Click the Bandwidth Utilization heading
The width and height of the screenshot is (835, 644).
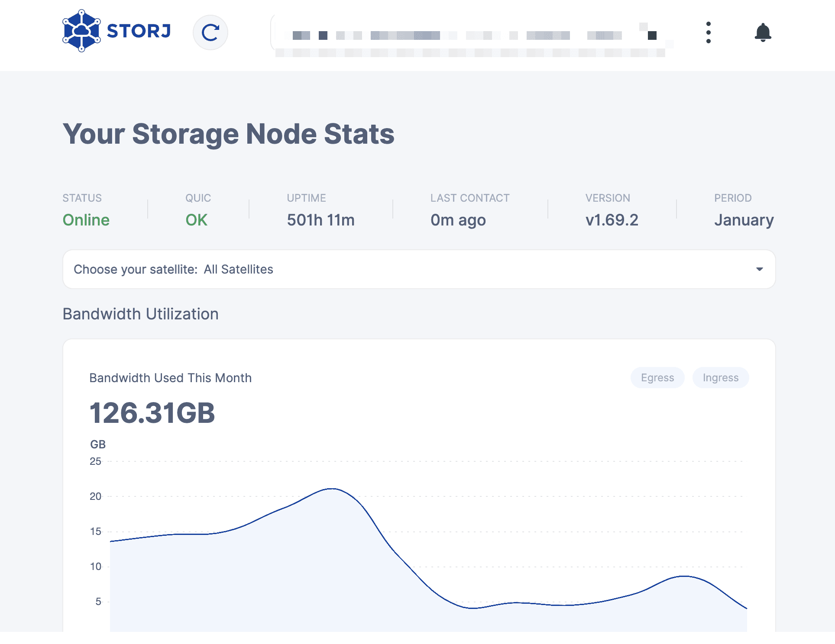point(140,314)
